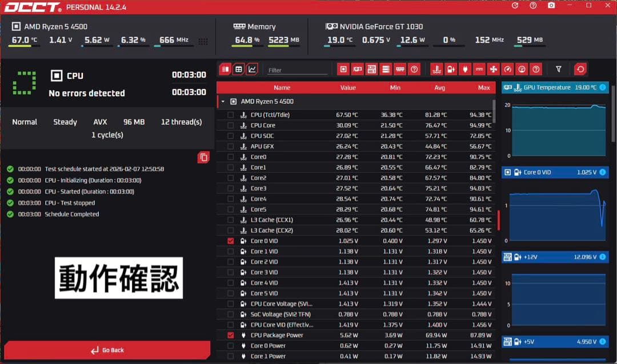Uncheck the CPU Package Power checkbox

tap(231, 335)
